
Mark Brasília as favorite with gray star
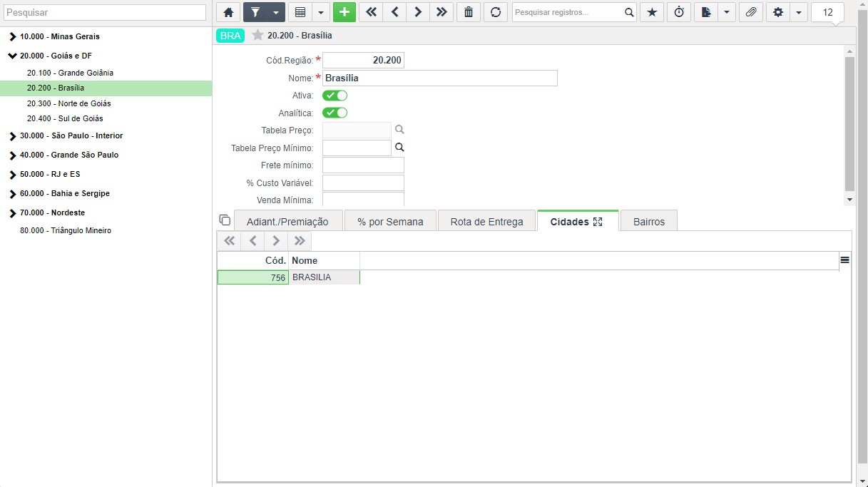(x=257, y=35)
